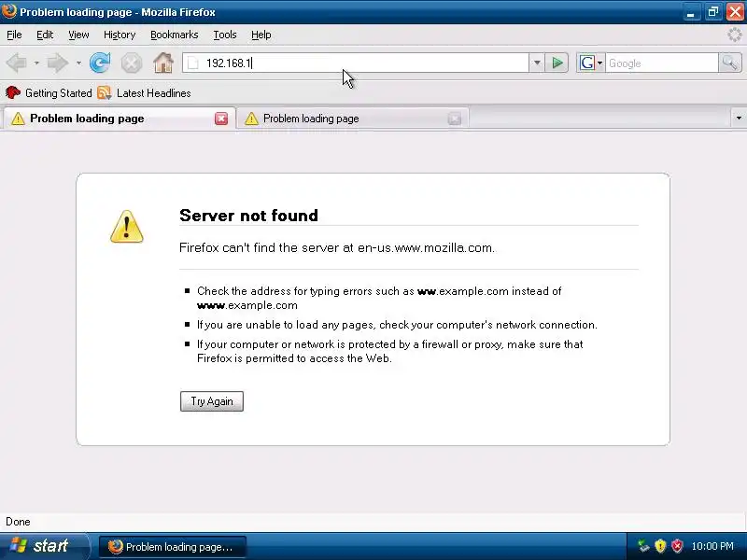Click the Forward navigation arrow
This screenshot has height=560, width=747.
tap(58, 63)
